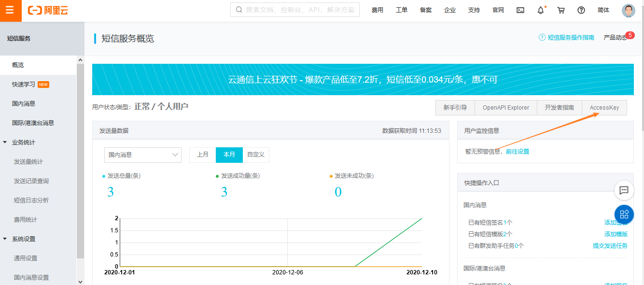Click the 添加模版 link
Screen dimensions: 644x285
[x=616, y=234]
